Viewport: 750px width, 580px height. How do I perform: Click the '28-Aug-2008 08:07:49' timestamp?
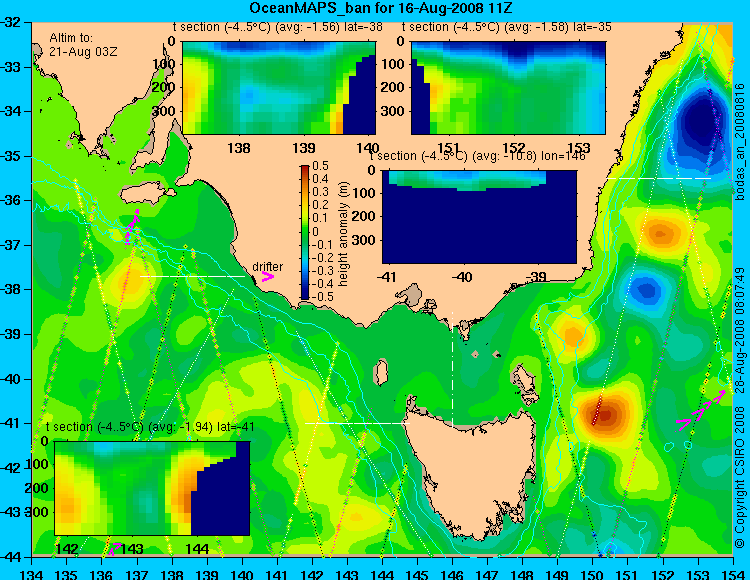pos(740,329)
